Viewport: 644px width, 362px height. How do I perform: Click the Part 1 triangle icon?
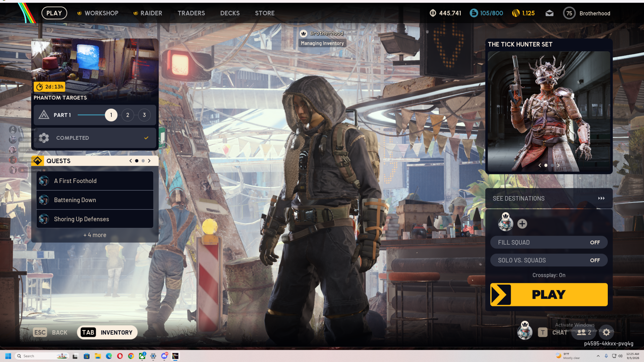[x=44, y=115]
